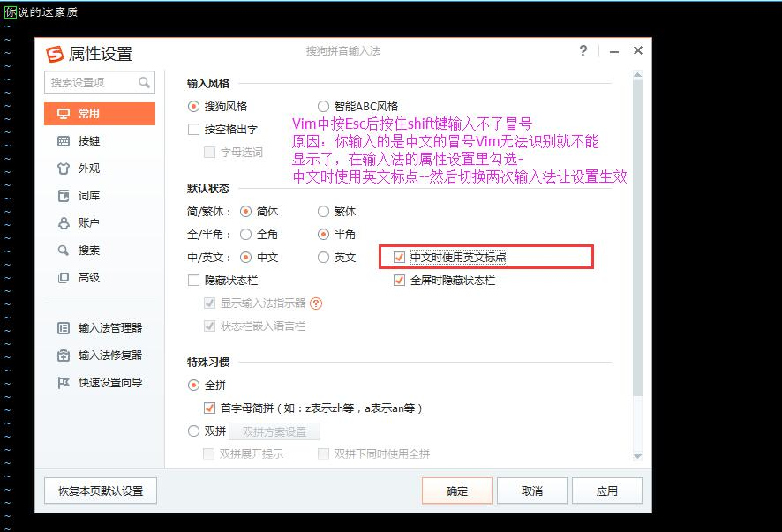Focus the 搜索设置项 search field
The width and height of the screenshot is (782, 532).
[x=100, y=82]
